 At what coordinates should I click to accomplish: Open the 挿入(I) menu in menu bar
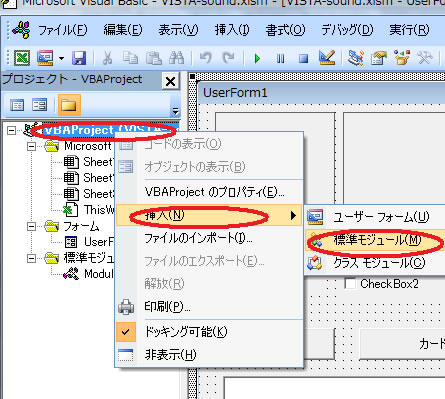click(232, 30)
